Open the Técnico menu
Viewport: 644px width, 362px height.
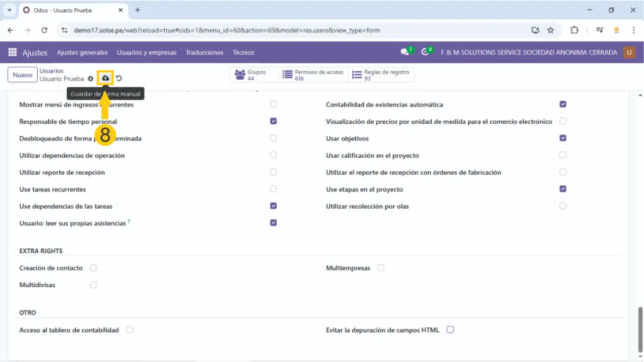coord(243,53)
